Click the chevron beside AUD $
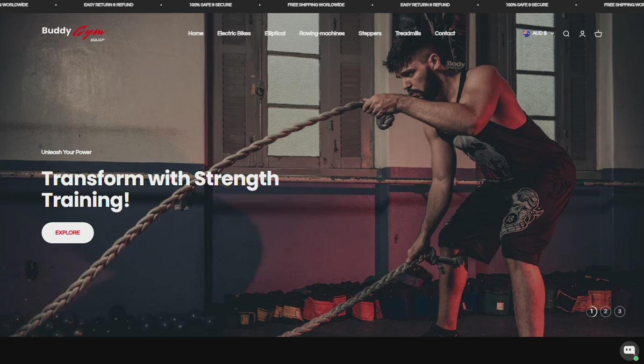The height and width of the screenshot is (364, 644). click(552, 34)
